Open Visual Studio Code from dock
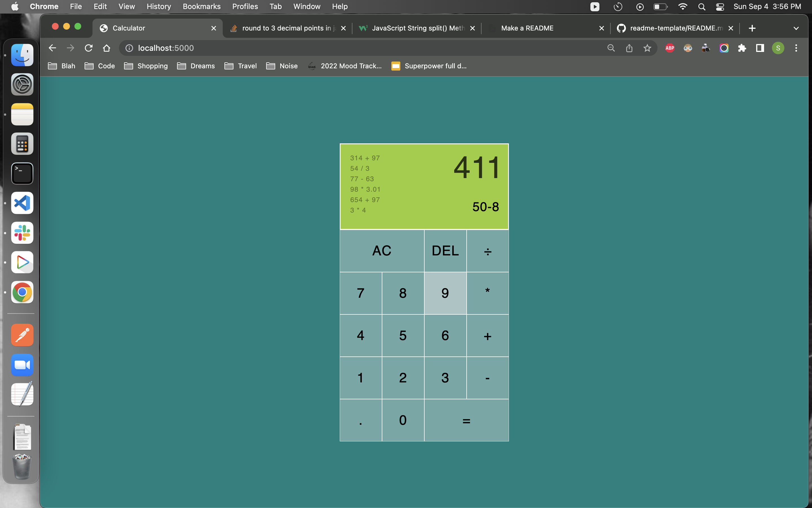This screenshot has width=812, height=508. [x=22, y=203]
